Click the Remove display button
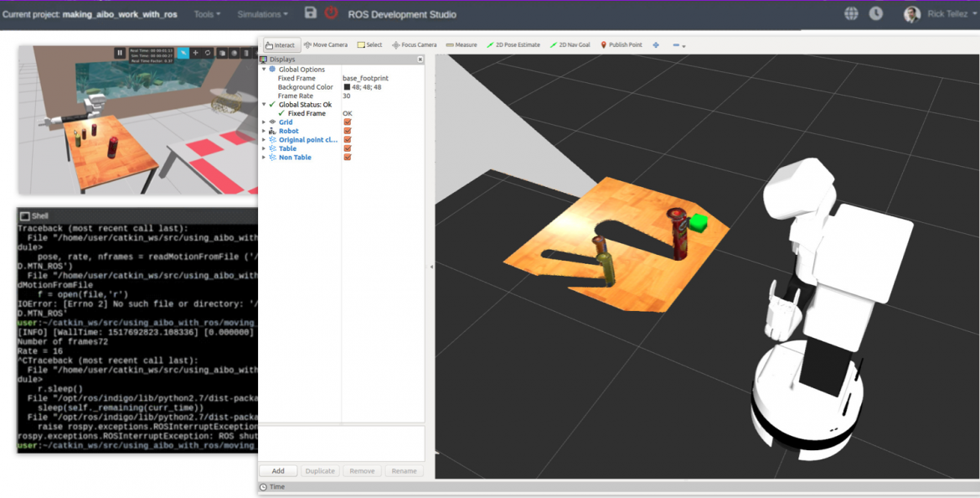 tap(362, 471)
